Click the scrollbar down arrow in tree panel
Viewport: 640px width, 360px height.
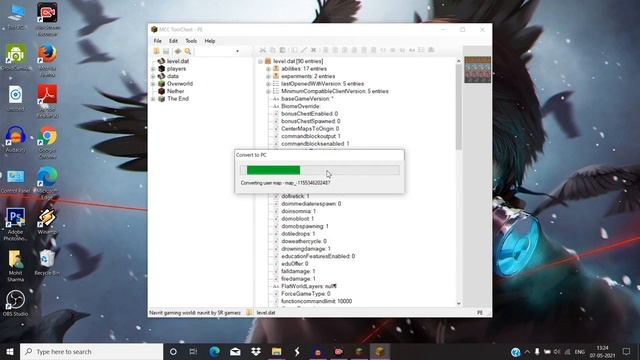click(x=458, y=303)
